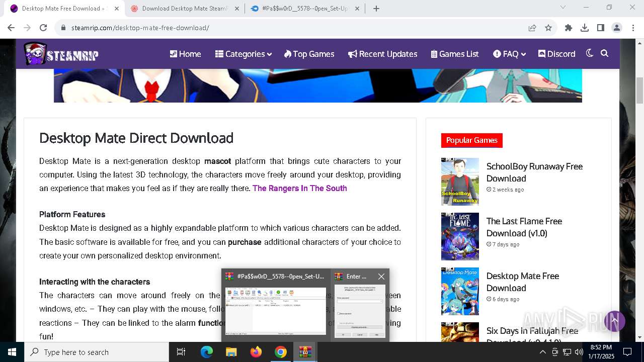Open the volume speaker tray icon

[579, 352]
